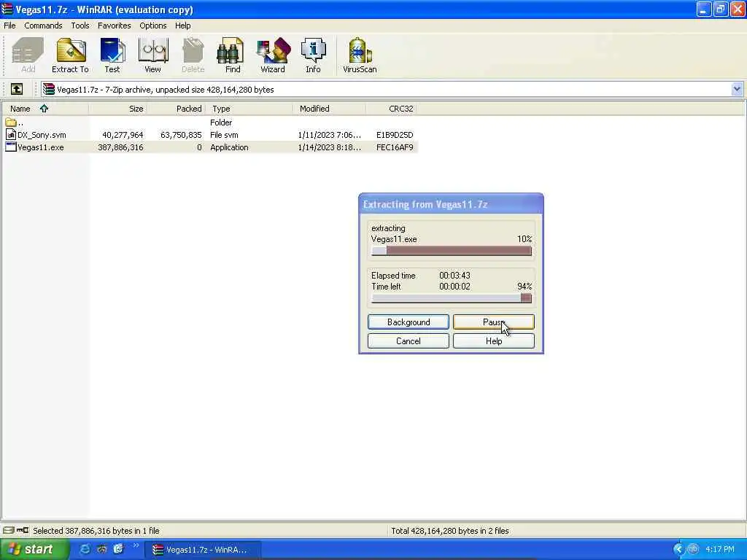Open the Help menu
The width and height of the screenshot is (747, 560).
(x=182, y=26)
